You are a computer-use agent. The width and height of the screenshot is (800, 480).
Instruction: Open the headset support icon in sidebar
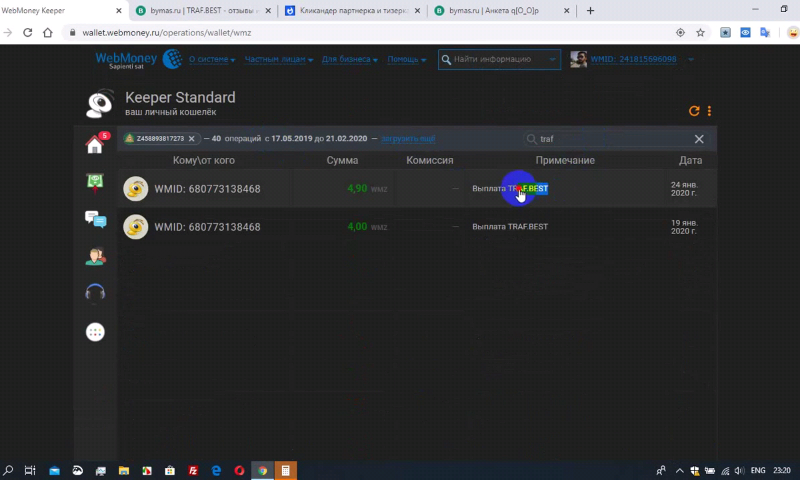[x=95, y=293]
